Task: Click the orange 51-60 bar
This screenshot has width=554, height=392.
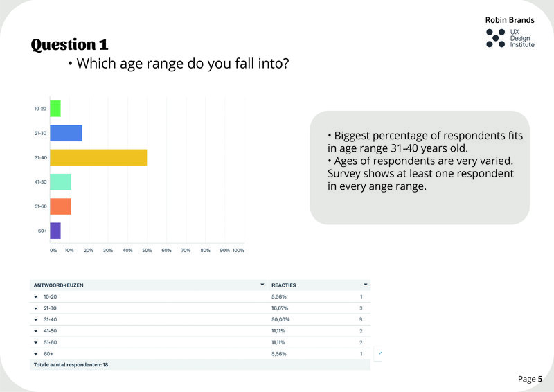Action: click(x=60, y=206)
